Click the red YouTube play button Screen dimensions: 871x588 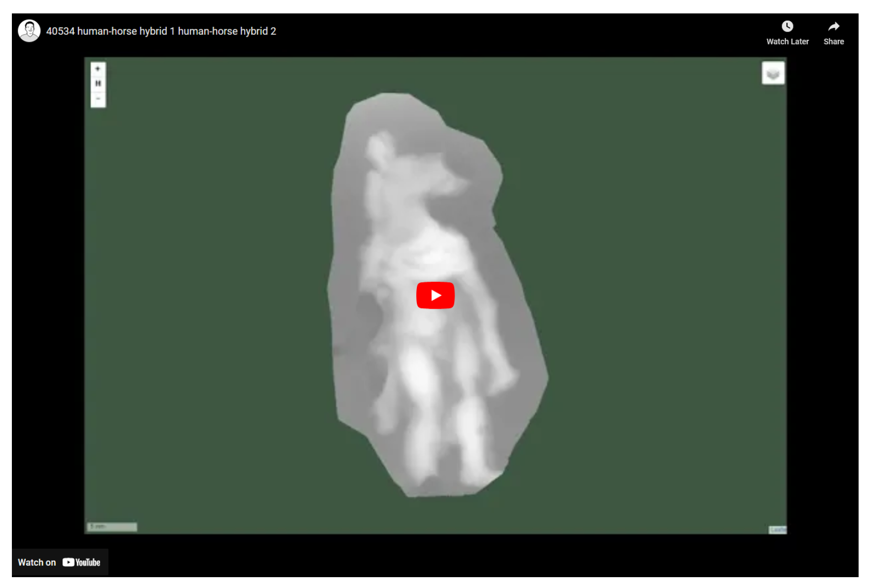point(435,295)
